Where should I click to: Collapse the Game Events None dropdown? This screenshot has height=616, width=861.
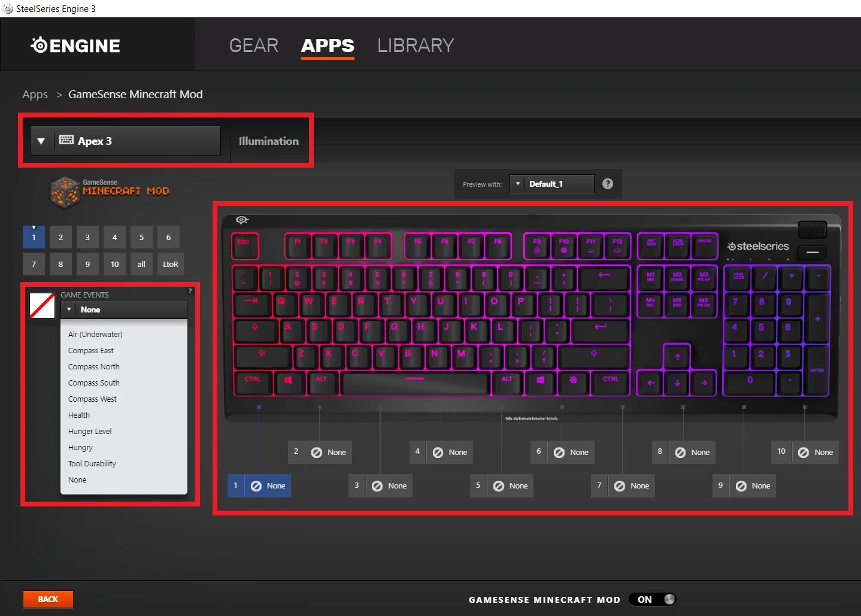point(124,309)
